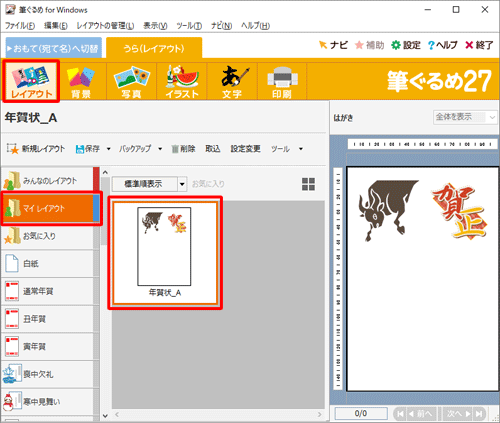The height and width of the screenshot is (423, 500).
Task: Open the レイアウトの管理 menu
Action: point(105,26)
